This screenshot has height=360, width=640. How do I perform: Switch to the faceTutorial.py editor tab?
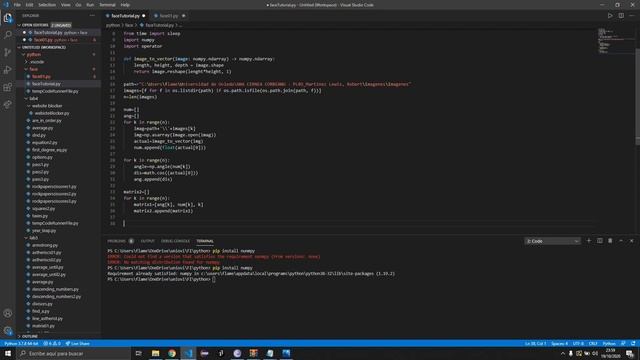(126, 16)
